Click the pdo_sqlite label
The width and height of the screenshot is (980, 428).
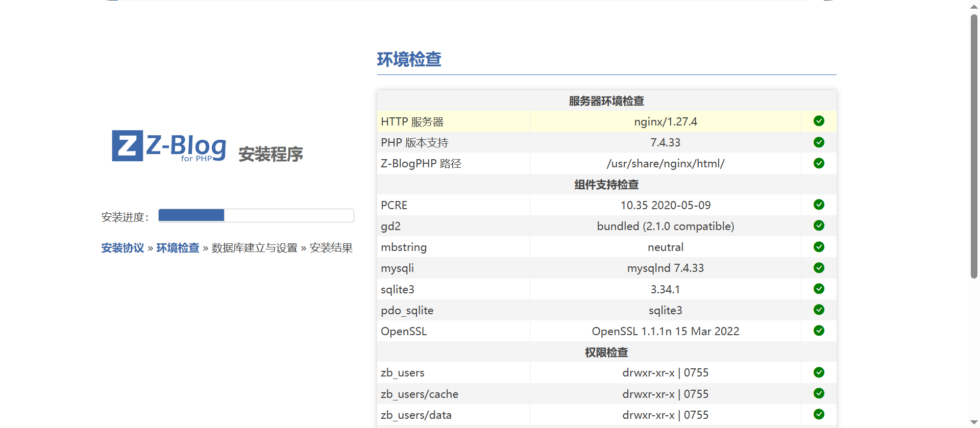pyautogui.click(x=407, y=310)
